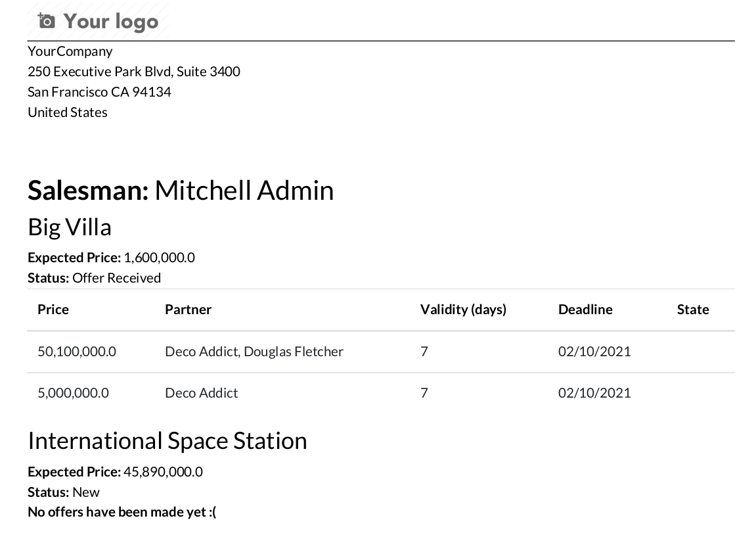Click the Partner column header
Viewport: 756px width, 535px height.
188,309
